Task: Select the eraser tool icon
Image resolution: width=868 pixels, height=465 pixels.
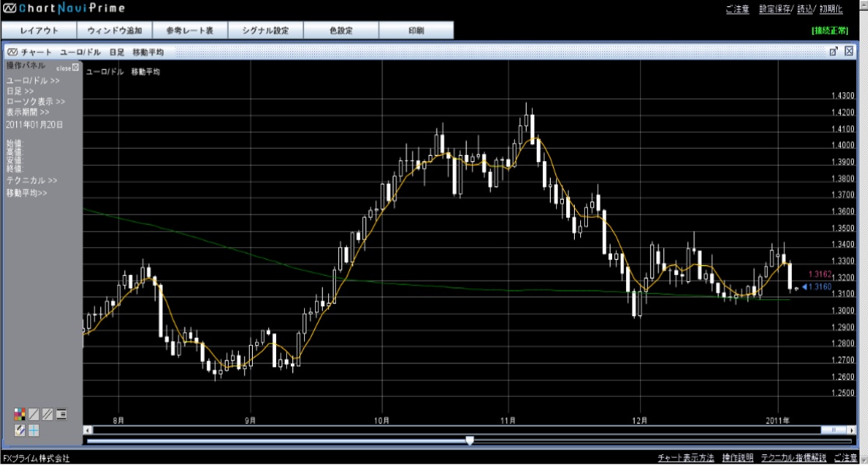Action: click(19, 430)
